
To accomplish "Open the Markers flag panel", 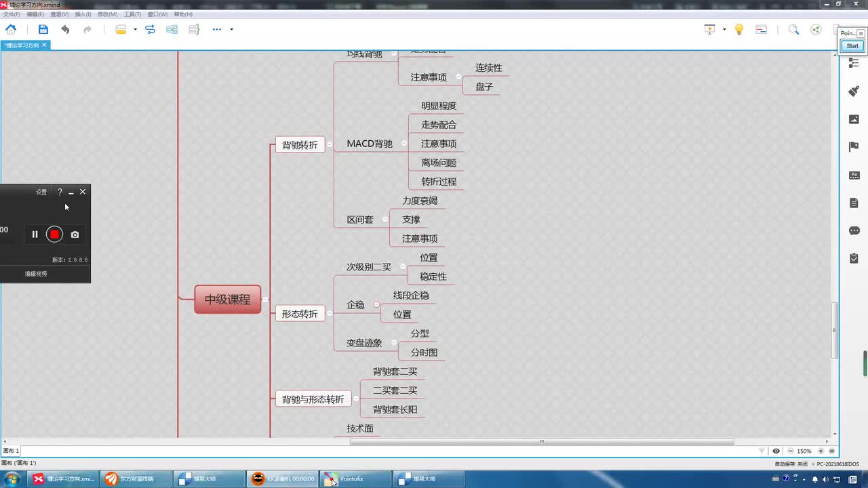I will coord(854,146).
